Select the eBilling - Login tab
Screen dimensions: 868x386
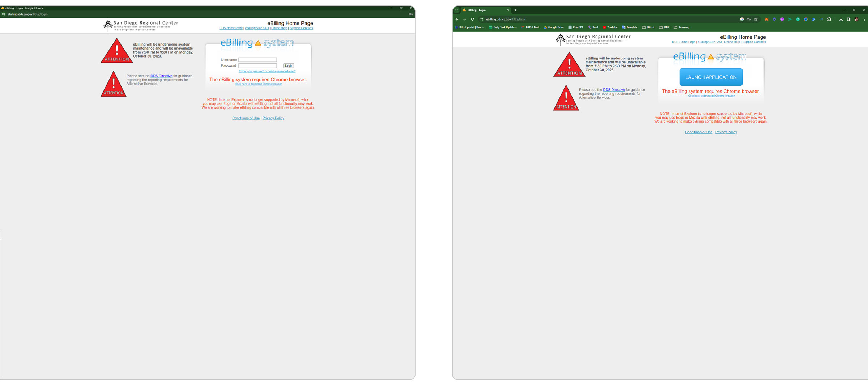pyautogui.click(x=481, y=10)
